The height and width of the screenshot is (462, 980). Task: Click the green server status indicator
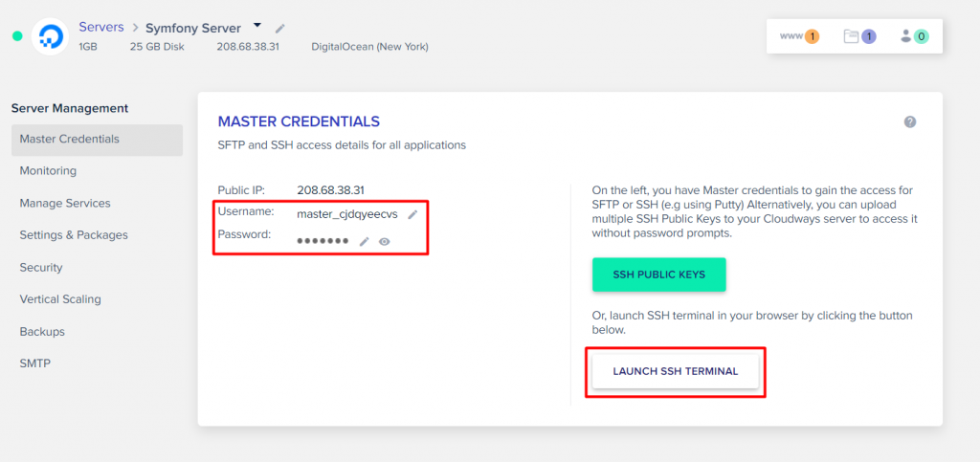(17, 36)
